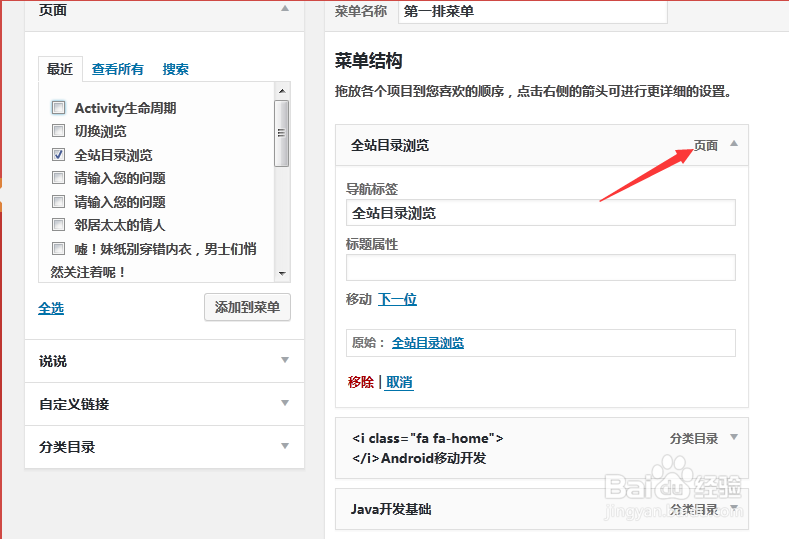Screen dimensions: 789x539
Task: Check the 切换浏览 checkbox
Action: coord(58,131)
